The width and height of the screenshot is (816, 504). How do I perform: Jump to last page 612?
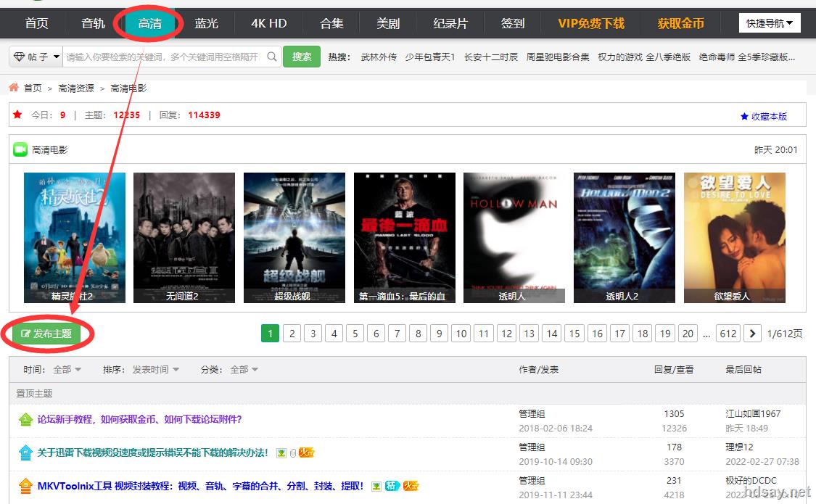(728, 334)
